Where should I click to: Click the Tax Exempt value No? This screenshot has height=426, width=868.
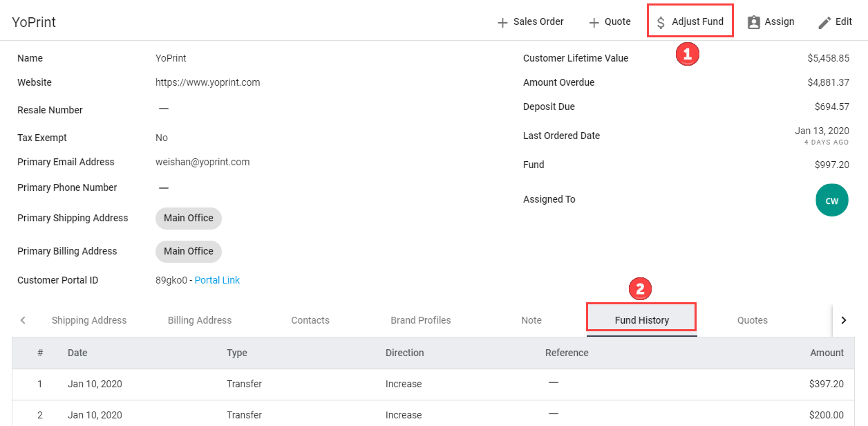[x=162, y=138]
